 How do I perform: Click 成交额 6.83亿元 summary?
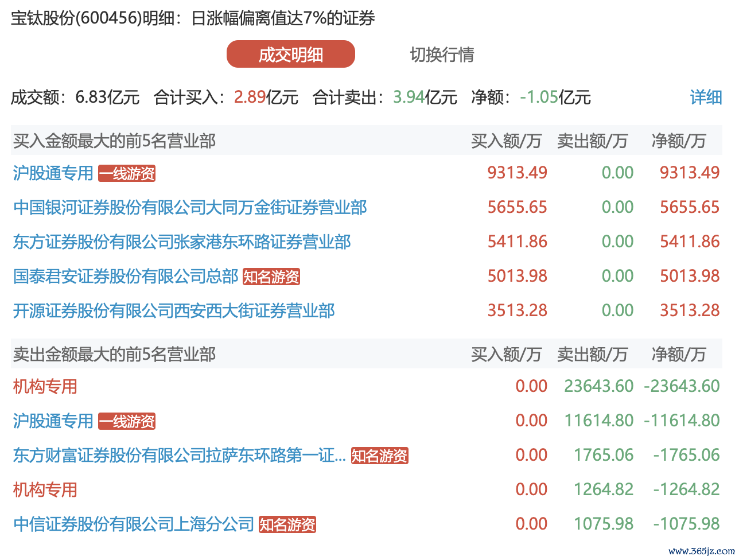[75, 97]
